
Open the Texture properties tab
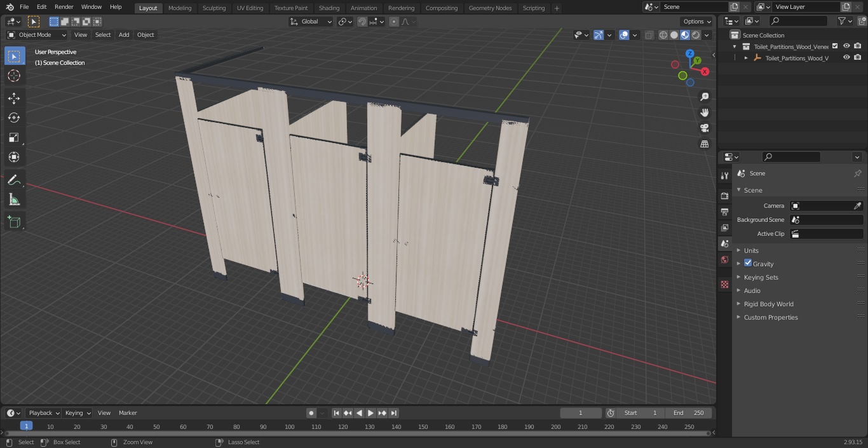point(724,284)
